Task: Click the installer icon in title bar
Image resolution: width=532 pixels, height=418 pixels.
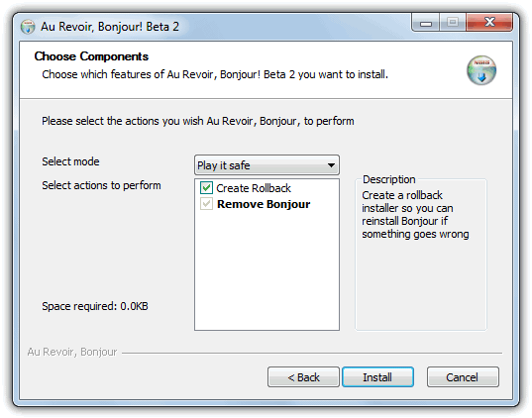Action: pos(28,27)
